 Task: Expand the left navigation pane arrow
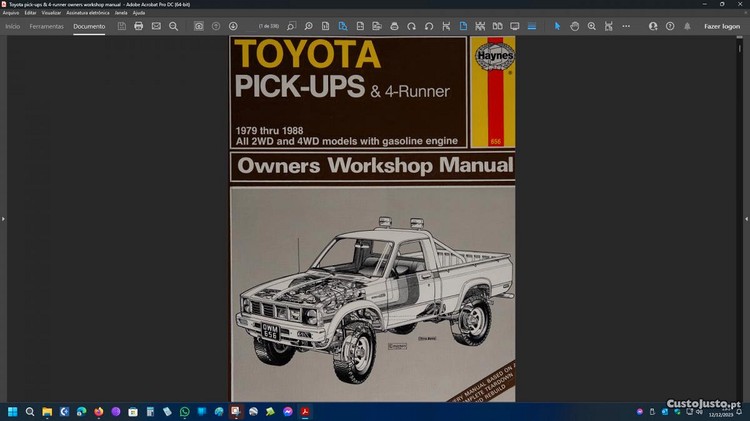click(x=4, y=218)
